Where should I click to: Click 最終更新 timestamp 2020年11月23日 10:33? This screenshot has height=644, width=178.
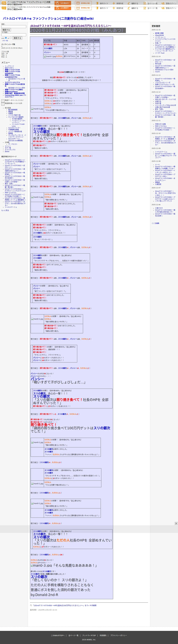[x=43, y=610]
